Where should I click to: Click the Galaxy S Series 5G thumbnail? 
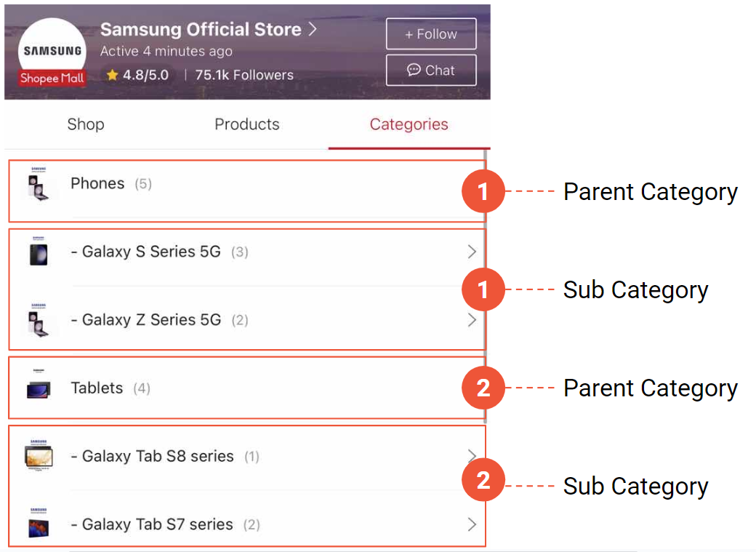pyautogui.click(x=39, y=252)
